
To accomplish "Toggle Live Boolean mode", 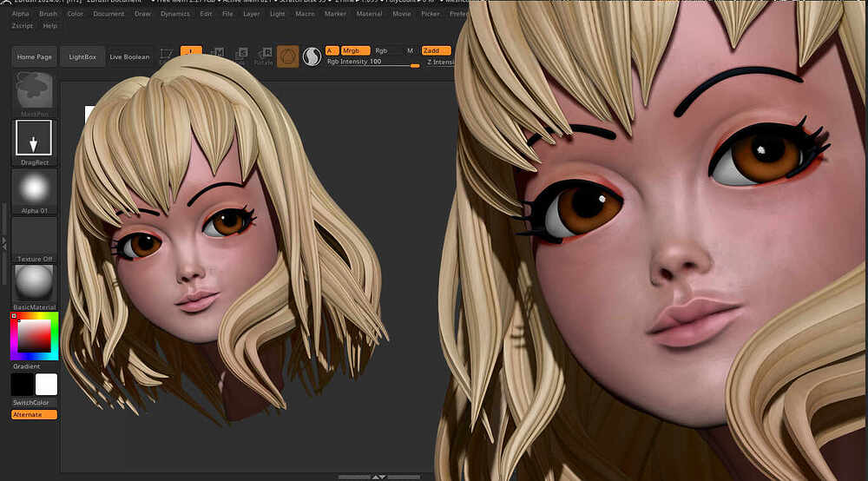I will click(x=129, y=56).
